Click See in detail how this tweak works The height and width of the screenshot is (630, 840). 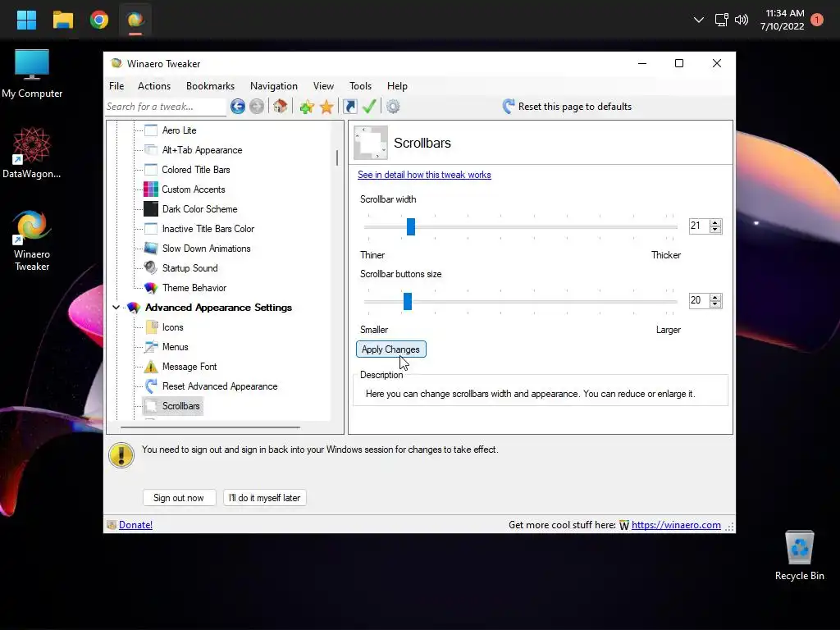click(x=424, y=175)
